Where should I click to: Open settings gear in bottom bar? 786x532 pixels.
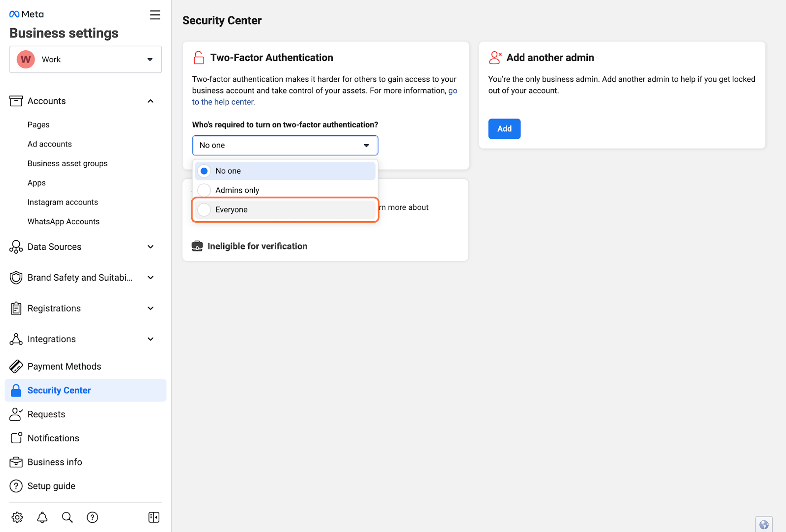tap(17, 517)
